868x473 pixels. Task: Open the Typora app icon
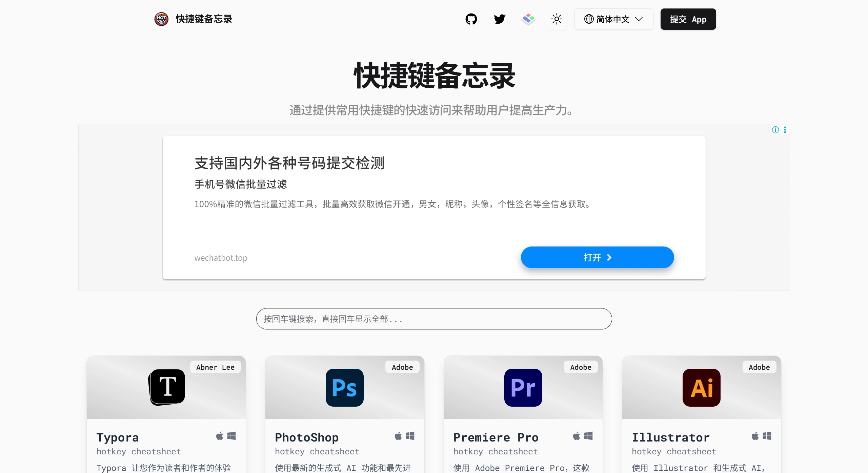point(167,387)
